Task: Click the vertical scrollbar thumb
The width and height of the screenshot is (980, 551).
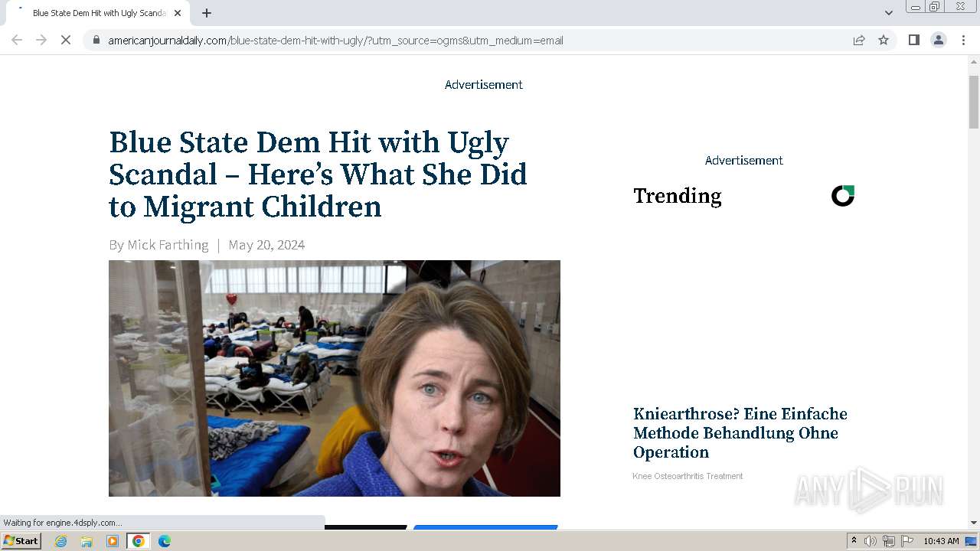Action: 974,102
